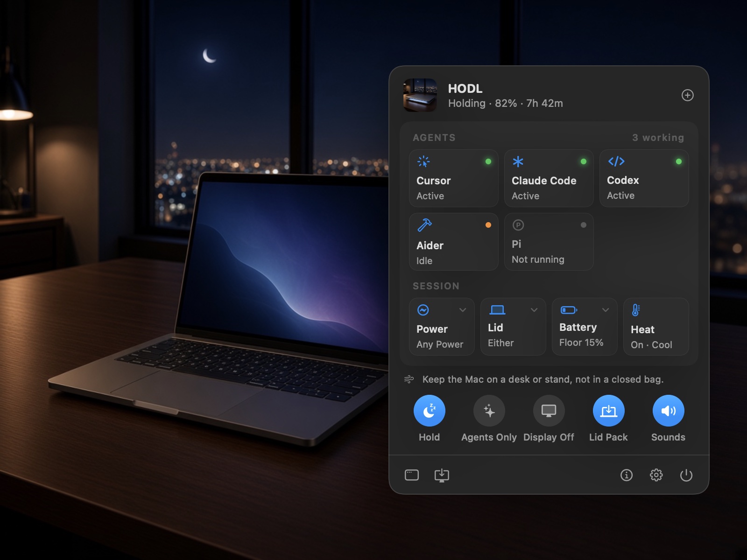Expand the Battery session dropdown chevron
Viewport: 747px width, 560px height.
606,310
